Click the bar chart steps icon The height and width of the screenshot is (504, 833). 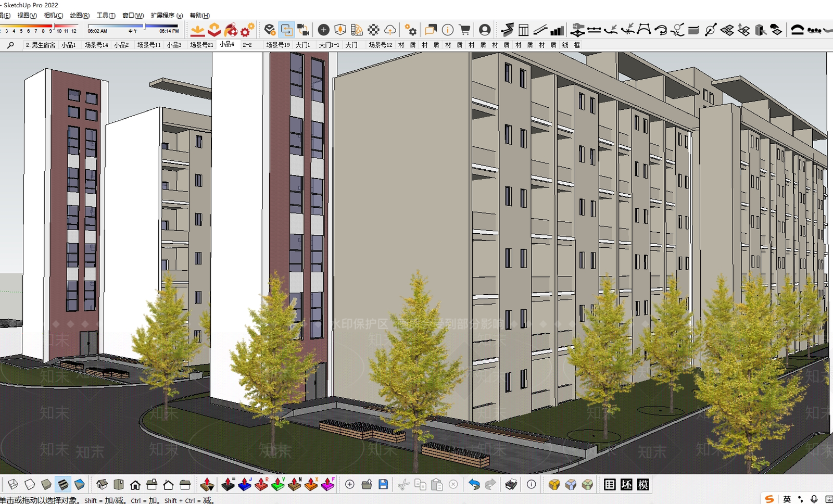click(557, 30)
